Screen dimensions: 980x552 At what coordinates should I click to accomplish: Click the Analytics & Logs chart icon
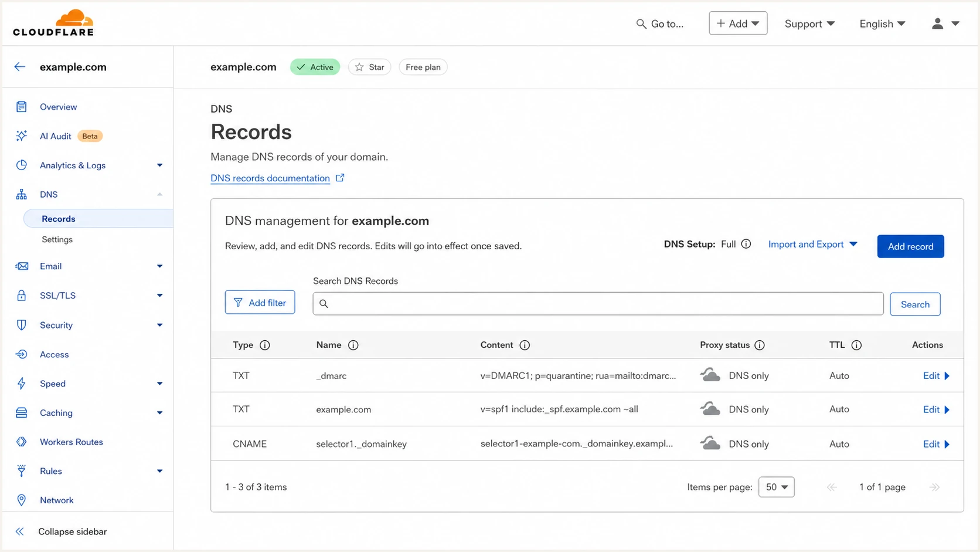[x=22, y=165]
